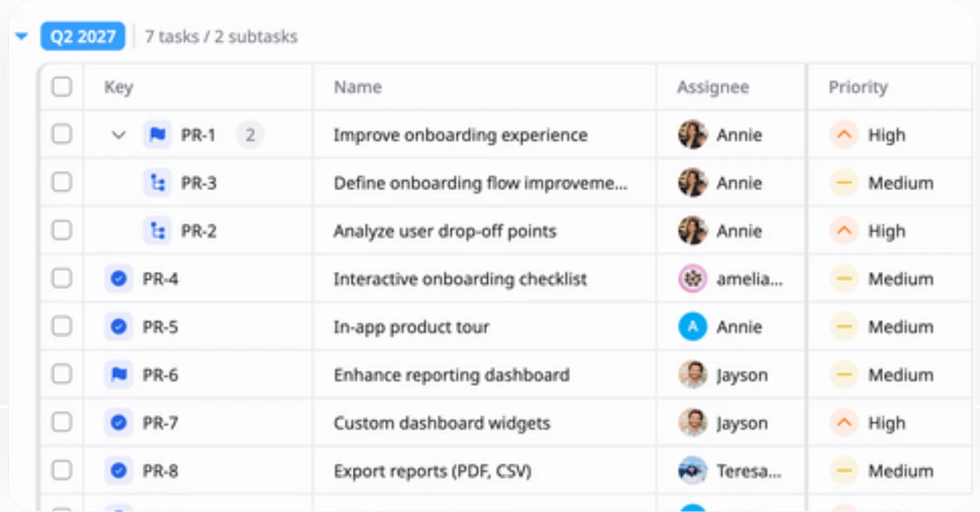The image size is (980, 512).
Task: Open task 'Analyze user drop-off points'
Action: pyautogui.click(x=445, y=231)
